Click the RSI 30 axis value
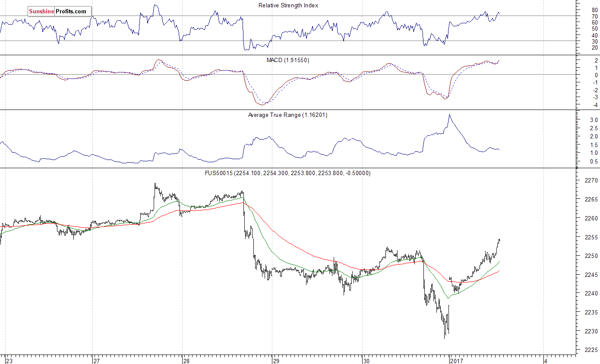The image size is (600, 364). (595, 41)
